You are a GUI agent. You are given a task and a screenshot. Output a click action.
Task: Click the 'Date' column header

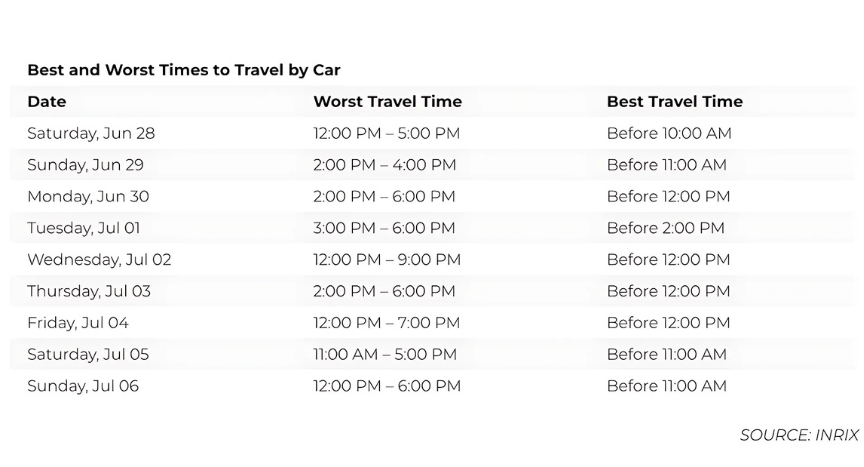(47, 101)
